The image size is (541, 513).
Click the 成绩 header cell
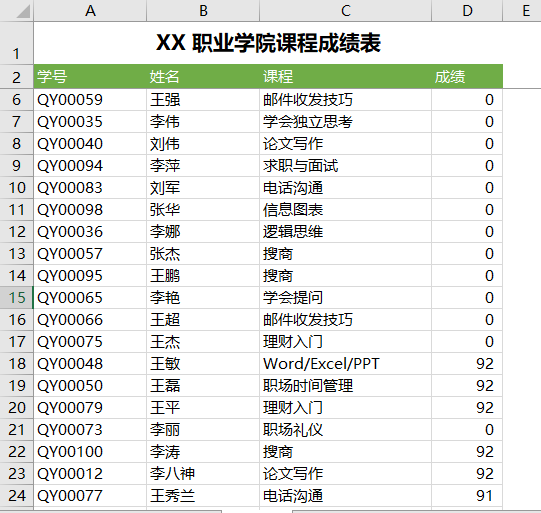click(467, 77)
